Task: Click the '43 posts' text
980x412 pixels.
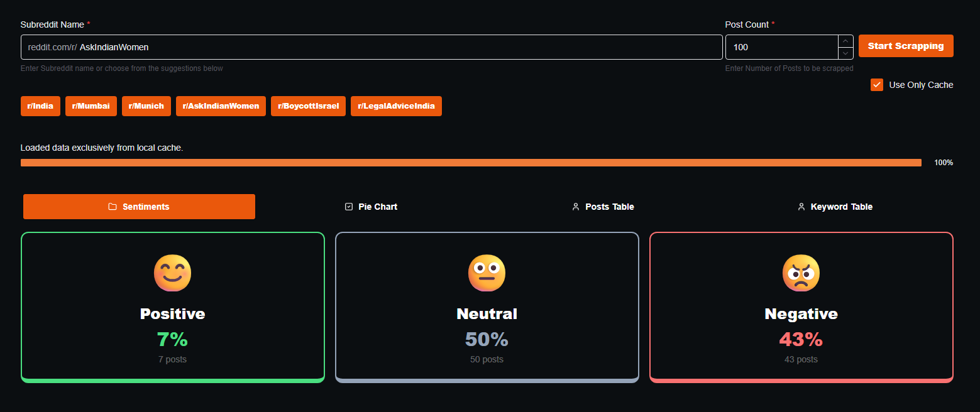Action: click(801, 359)
